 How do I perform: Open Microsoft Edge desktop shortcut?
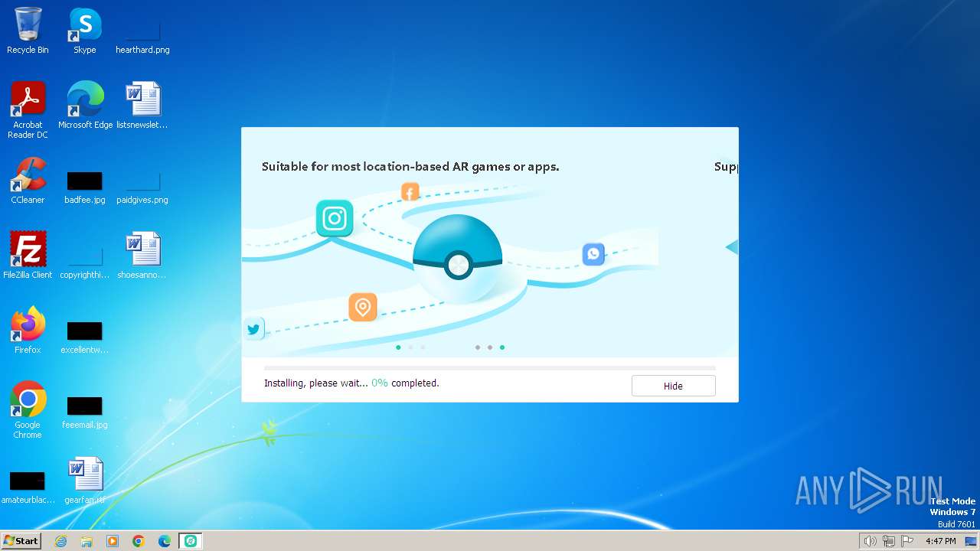click(x=85, y=106)
